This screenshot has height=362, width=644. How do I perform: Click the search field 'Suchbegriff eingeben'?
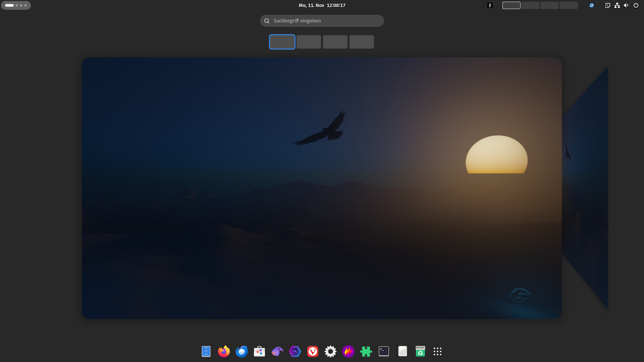[x=322, y=21]
